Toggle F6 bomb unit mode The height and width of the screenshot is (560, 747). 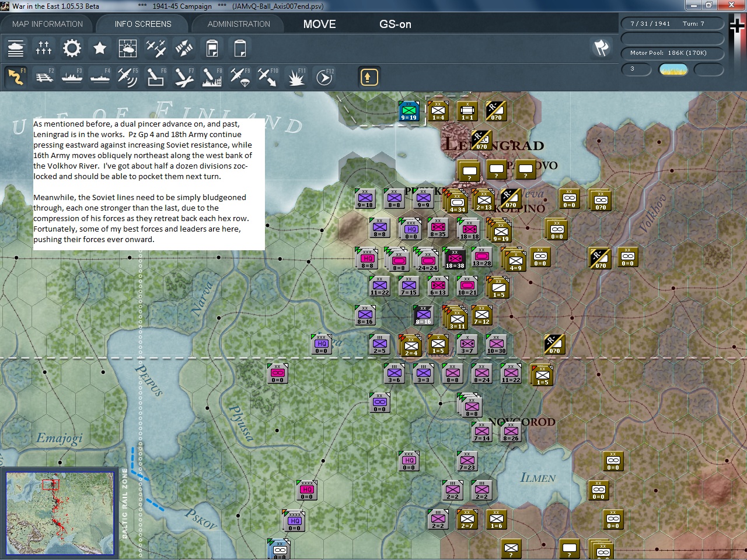click(x=156, y=77)
